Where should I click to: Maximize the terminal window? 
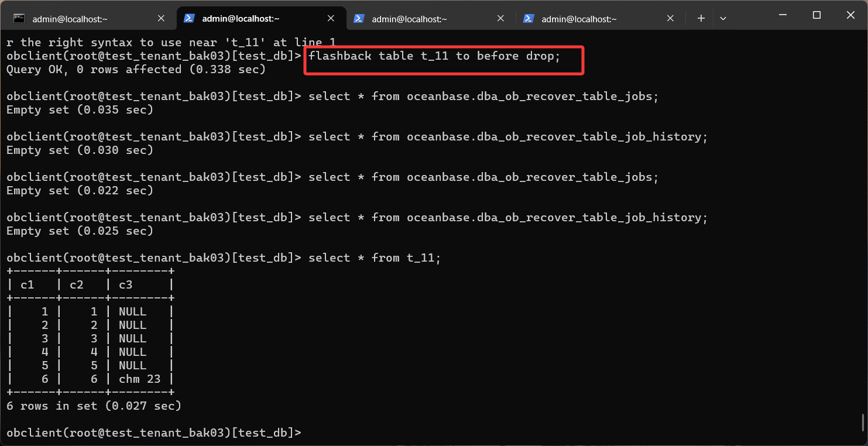(x=816, y=15)
